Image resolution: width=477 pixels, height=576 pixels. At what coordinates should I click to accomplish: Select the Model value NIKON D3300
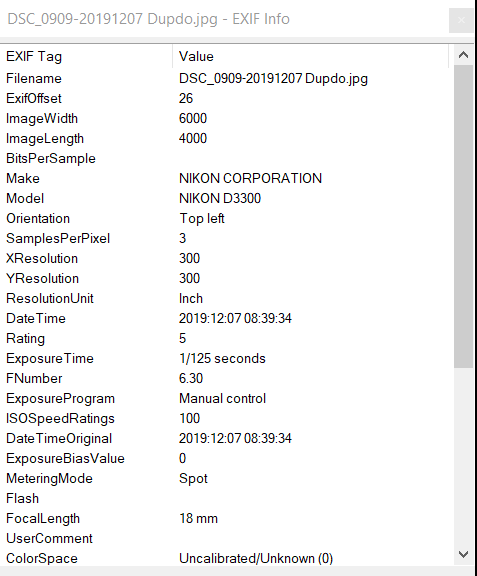pyautogui.click(x=220, y=198)
